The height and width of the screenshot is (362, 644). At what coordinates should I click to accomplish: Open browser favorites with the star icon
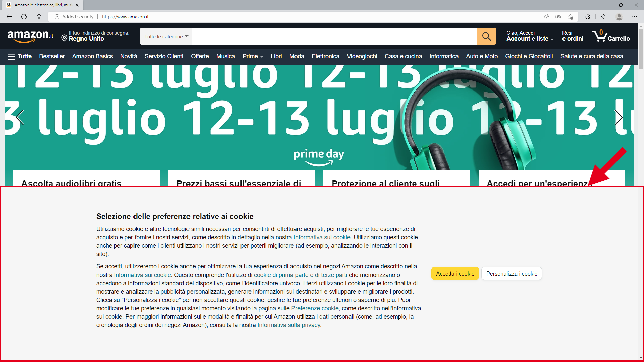click(604, 17)
